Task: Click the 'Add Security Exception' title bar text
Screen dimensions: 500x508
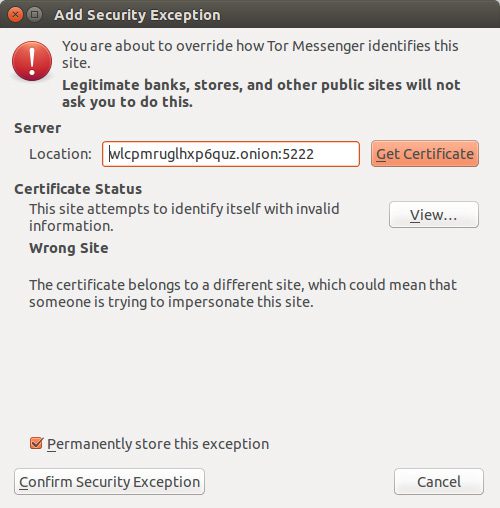Action: tap(137, 15)
